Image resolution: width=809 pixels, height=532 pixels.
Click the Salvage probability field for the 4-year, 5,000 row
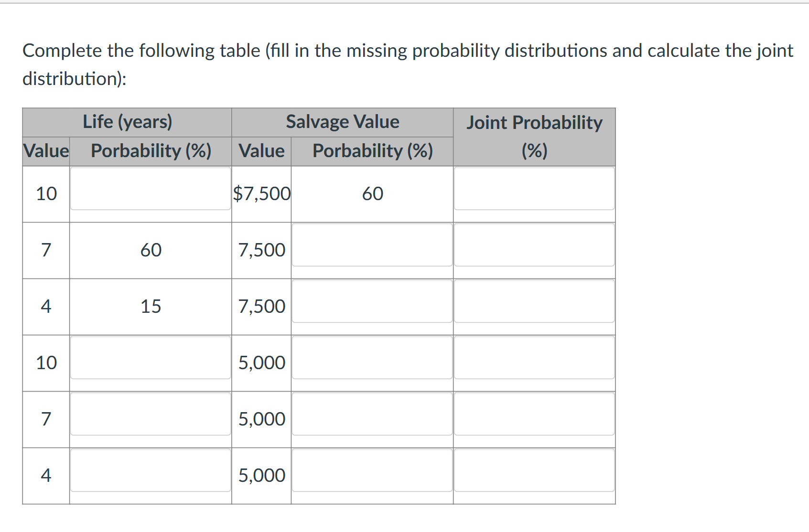click(372, 470)
